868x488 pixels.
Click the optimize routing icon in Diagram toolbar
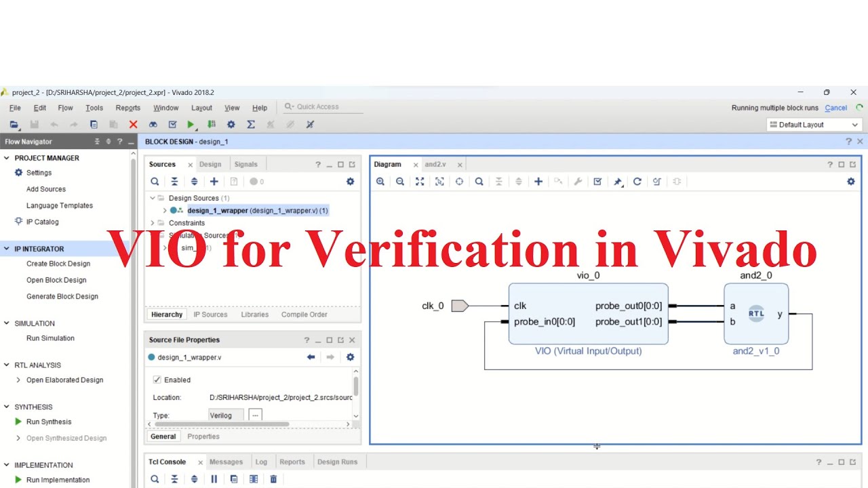click(x=657, y=182)
